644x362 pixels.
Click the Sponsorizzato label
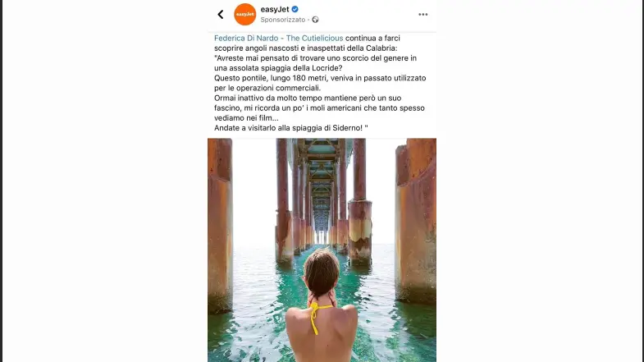(x=283, y=20)
